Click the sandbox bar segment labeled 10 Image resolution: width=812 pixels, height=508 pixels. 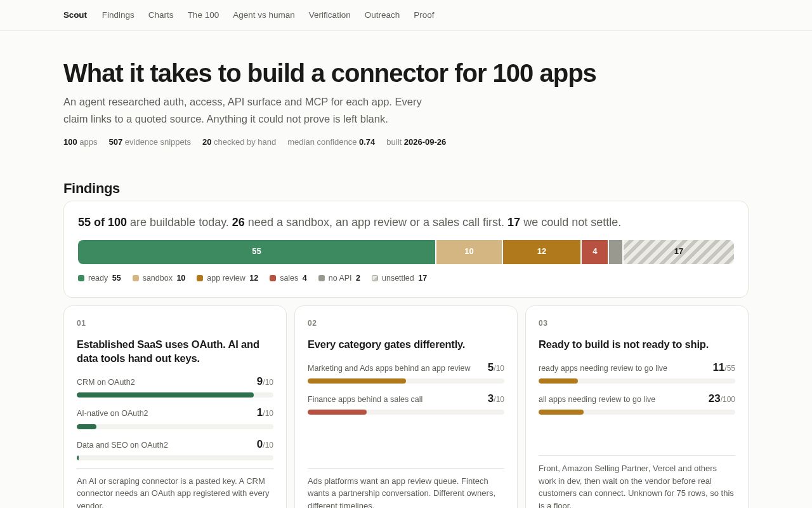tap(469, 252)
